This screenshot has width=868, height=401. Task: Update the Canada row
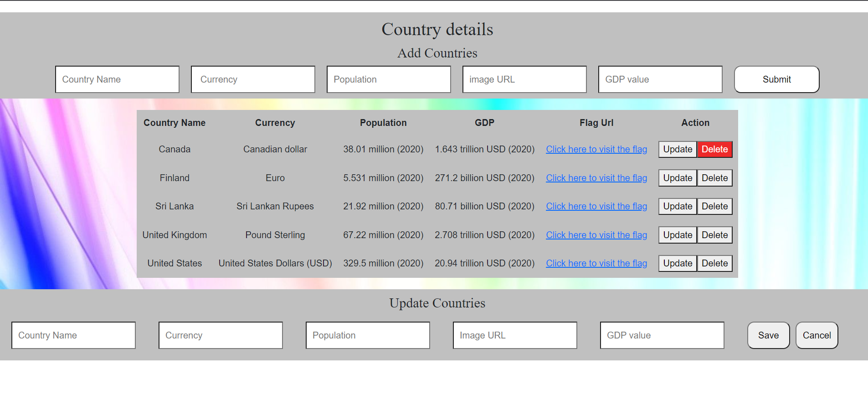tap(678, 149)
